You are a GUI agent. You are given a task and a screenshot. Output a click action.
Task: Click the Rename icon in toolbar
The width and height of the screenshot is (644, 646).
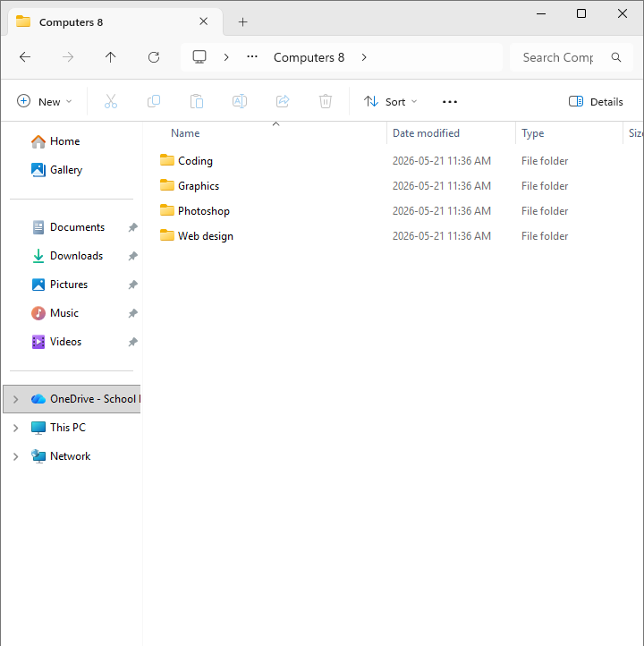240,101
